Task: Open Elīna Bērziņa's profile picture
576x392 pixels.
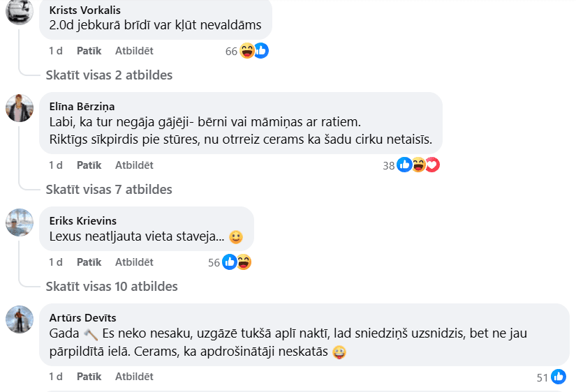Action: click(20, 108)
